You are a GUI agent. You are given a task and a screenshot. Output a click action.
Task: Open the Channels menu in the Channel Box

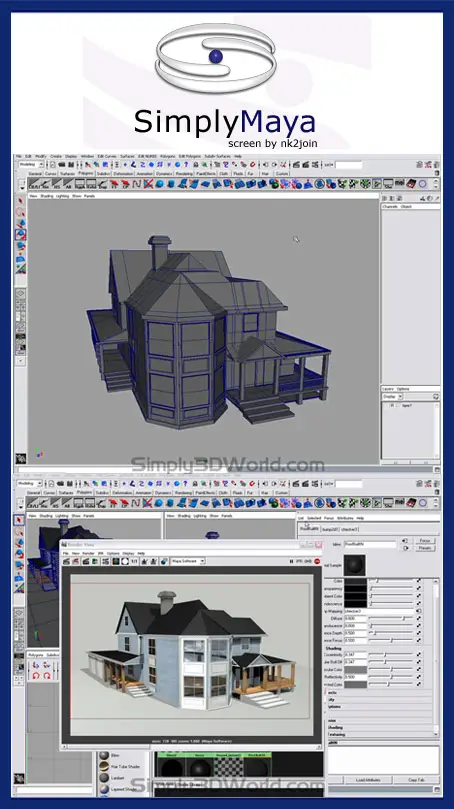tap(390, 206)
